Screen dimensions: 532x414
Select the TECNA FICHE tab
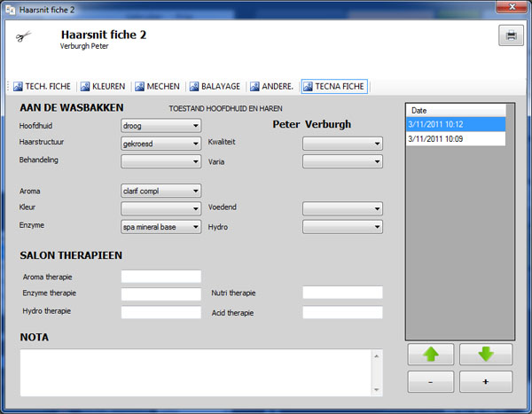pos(334,87)
